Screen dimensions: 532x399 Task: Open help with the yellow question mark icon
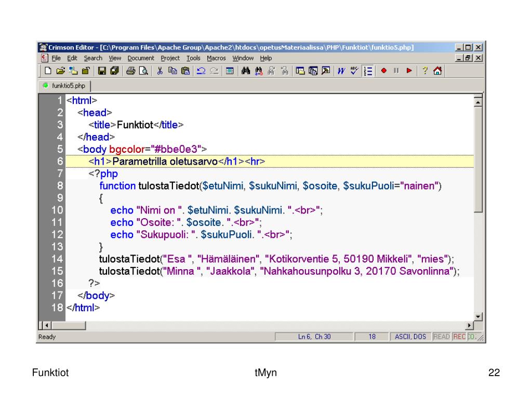[x=425, y=71]
